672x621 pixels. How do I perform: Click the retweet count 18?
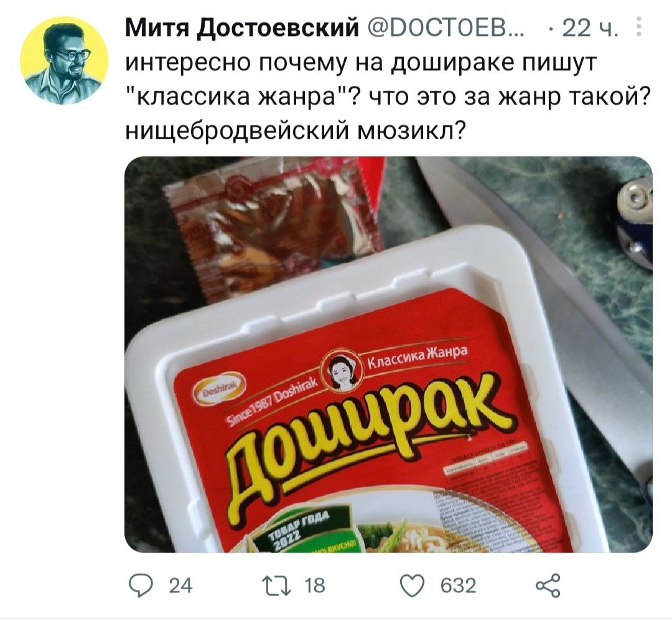tap(315, 586)
